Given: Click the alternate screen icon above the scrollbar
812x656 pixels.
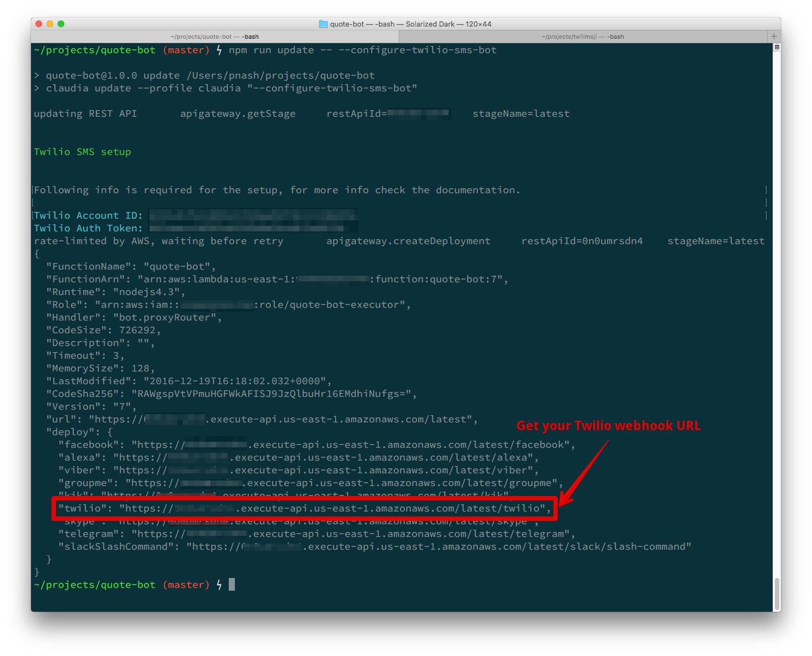Looking at the screenshot, I should 777,48.
